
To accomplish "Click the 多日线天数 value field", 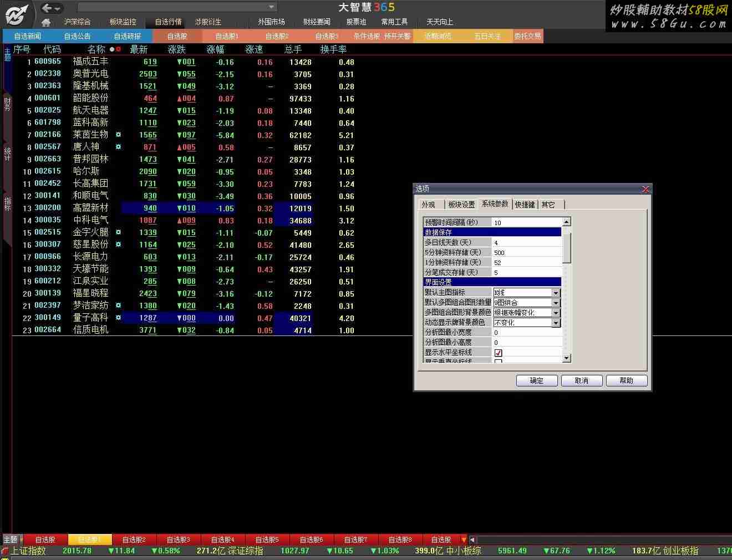I will pos(527,242).
